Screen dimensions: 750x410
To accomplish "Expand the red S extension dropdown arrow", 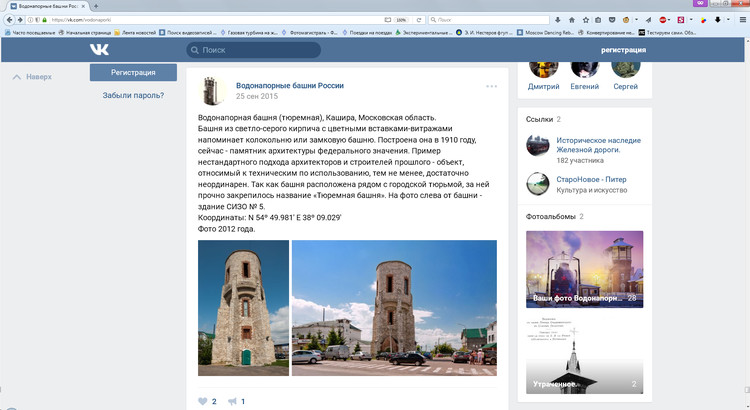I will tap(691, 20).
